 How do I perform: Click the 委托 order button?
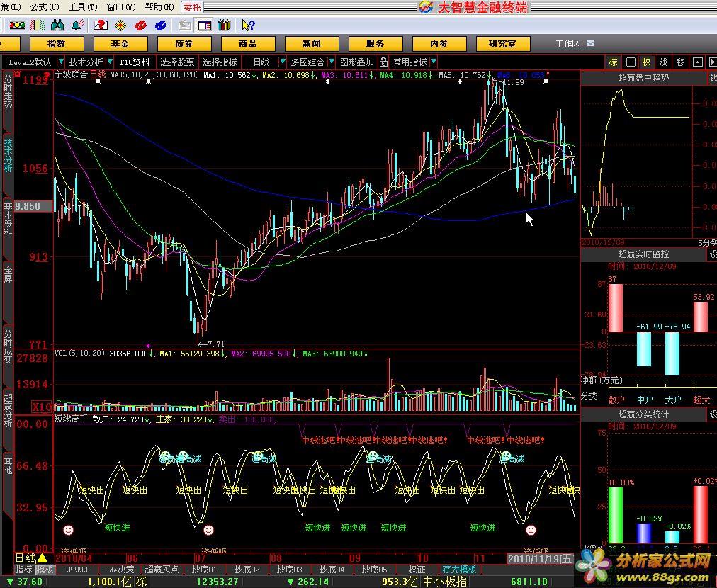click(193, 7)
